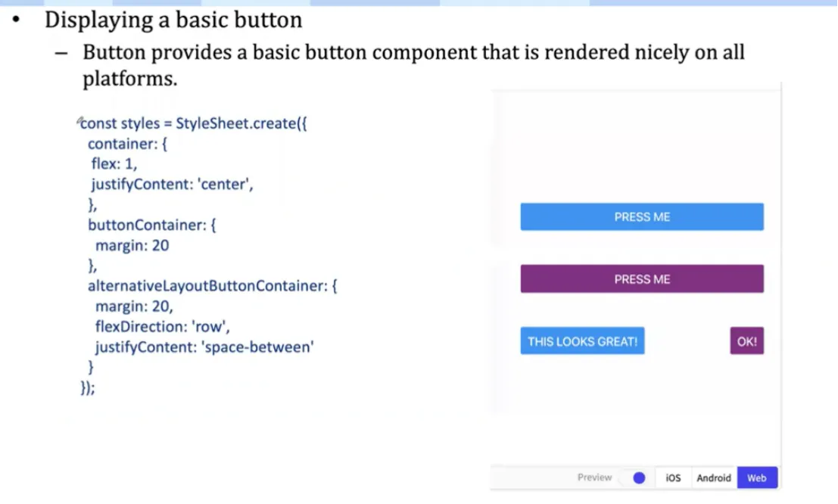
Task: Click the 'Displaying a basic button' heading
Action: click(173, 20)
